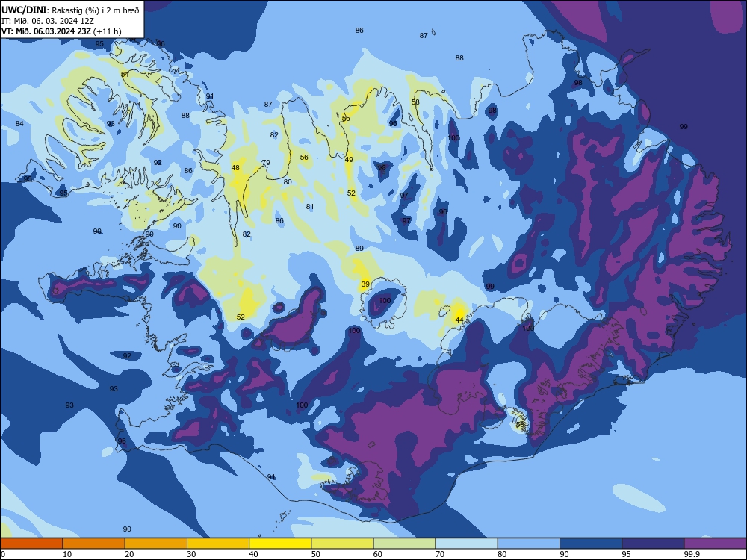This screenshot has height=560, width=747.
Task: Click the humidity value 89 on the map
Action: click(x=359, y=248)
